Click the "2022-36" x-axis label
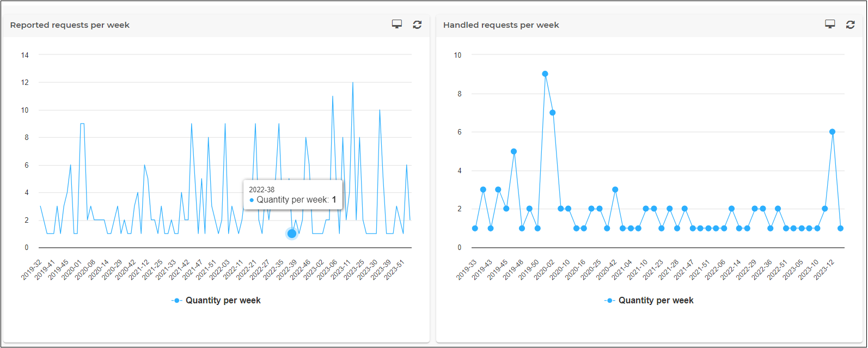 (x=762, y=269)
